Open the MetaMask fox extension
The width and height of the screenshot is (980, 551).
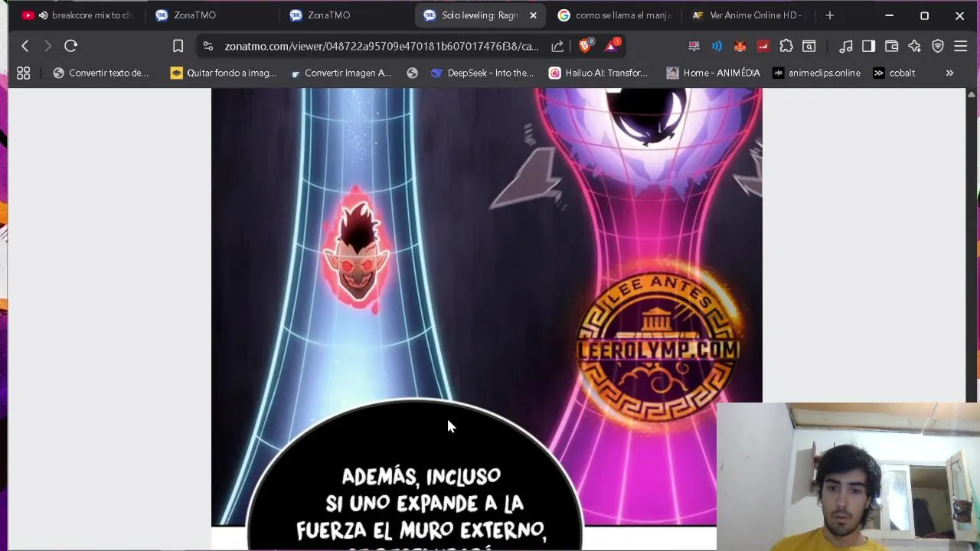click(x=740, y=46)
